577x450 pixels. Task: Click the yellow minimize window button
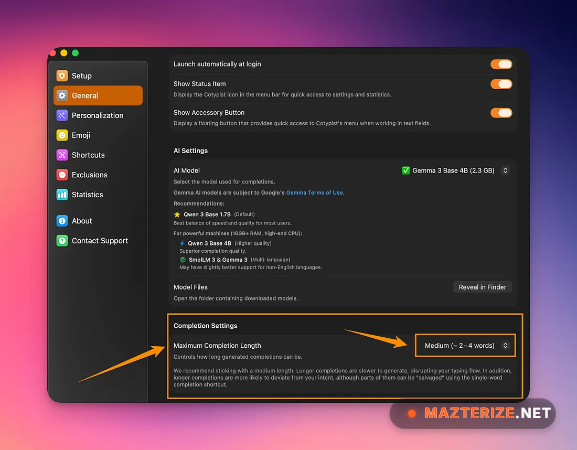(x=64, y=53)
